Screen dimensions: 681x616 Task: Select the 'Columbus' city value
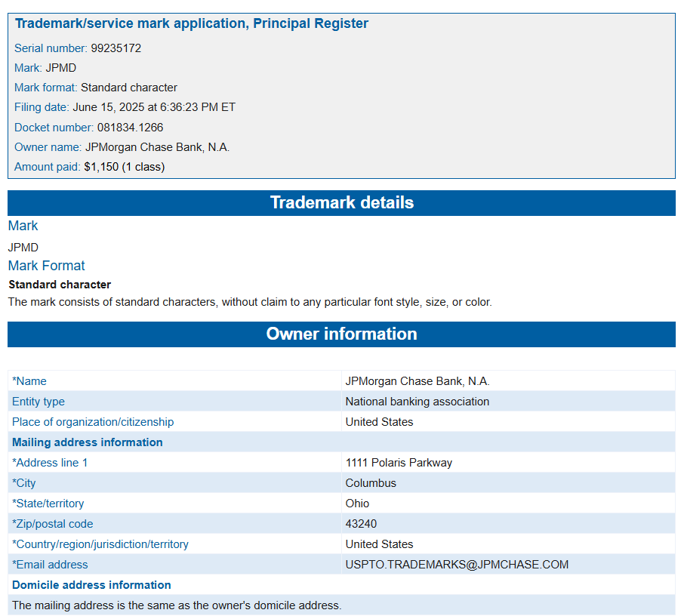point(371,483)
